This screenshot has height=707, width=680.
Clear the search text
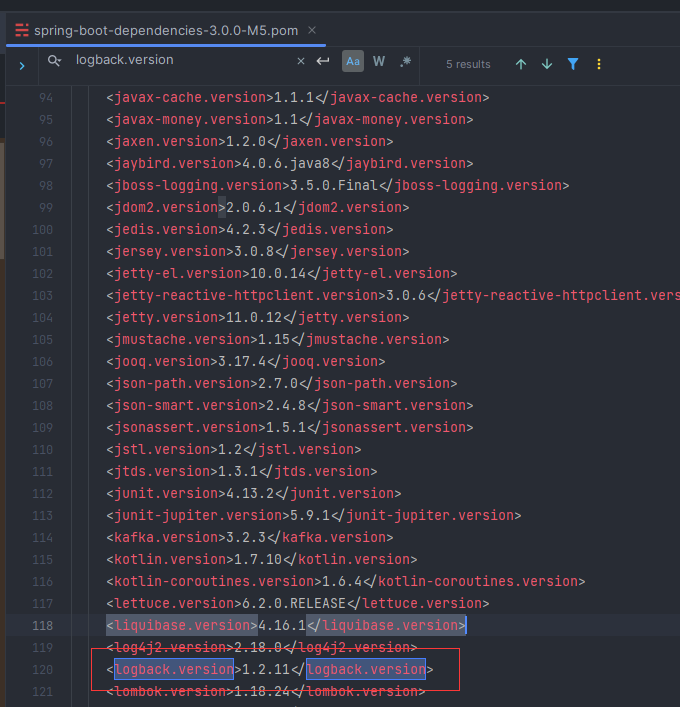[301, 61]
